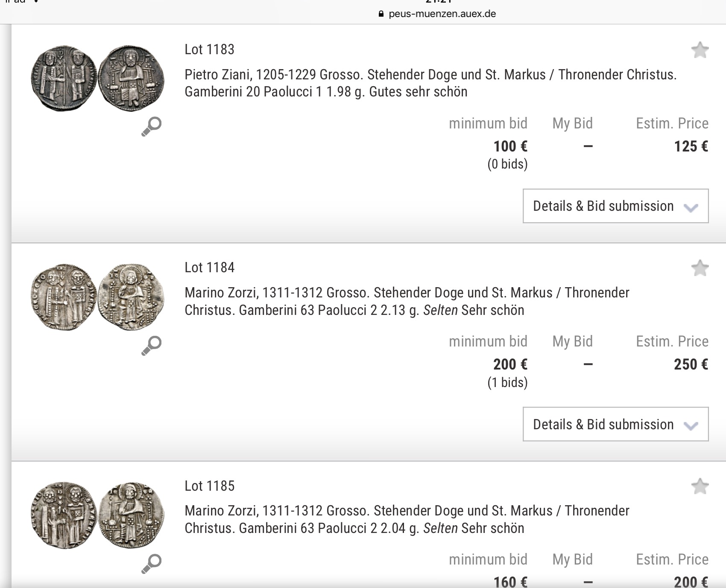Open Lot 1185 Marino Zorzi coin image

point(98,515)
